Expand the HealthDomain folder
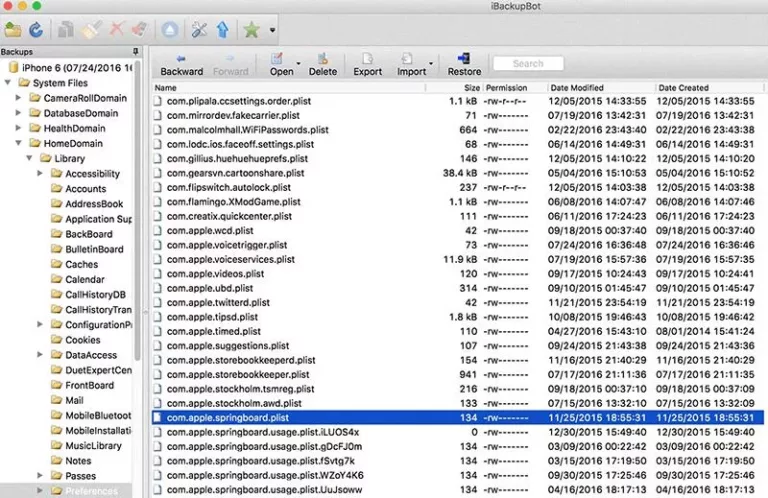Image resolution: width=768 pixels, height=498 pixels. click(18, 128)
